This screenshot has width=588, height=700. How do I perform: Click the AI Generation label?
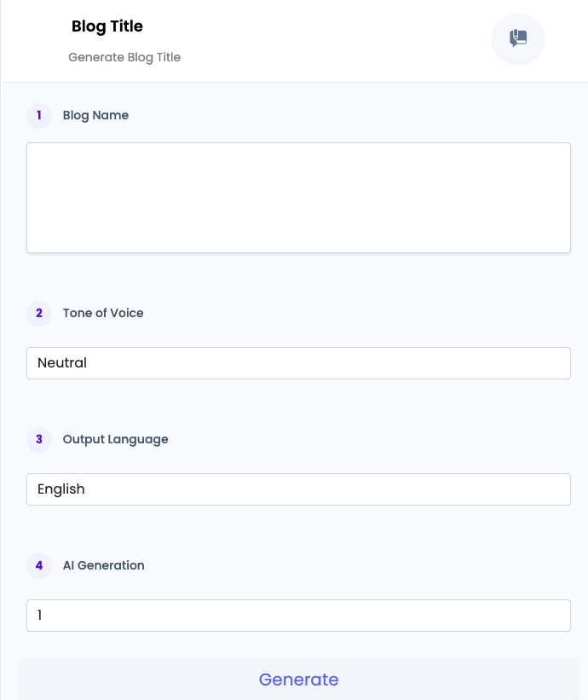103,565
